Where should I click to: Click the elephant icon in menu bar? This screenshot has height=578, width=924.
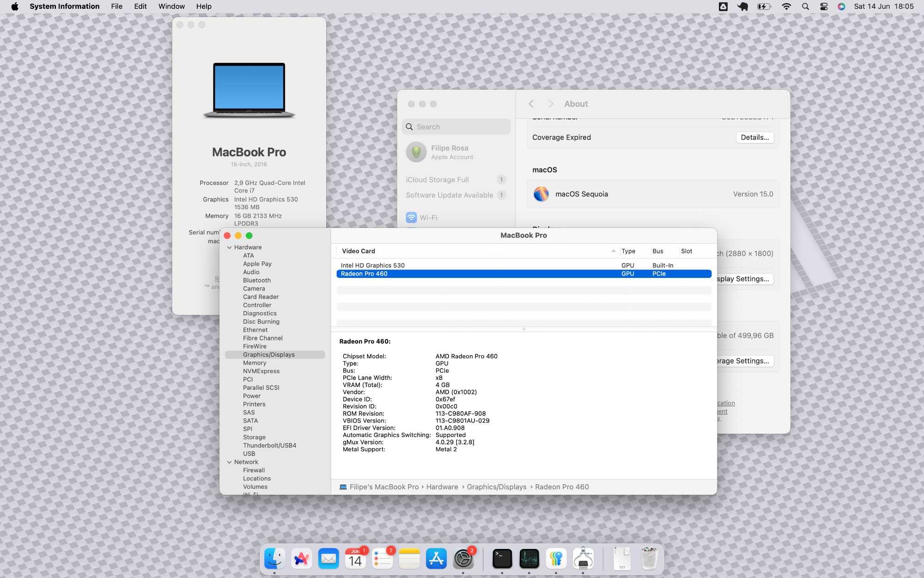pyautogui.click(x=743, y=6)
